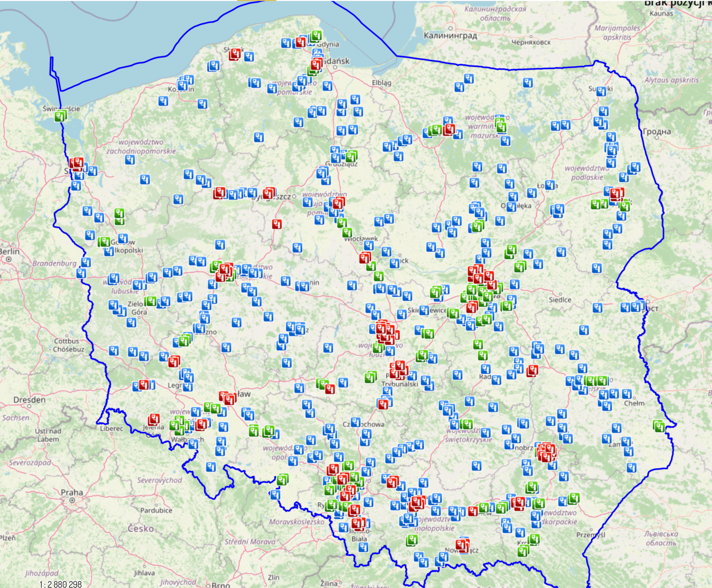Viewport: 712px width, 588px height.
Task: Click the Praha city label
Action: coord(72,492)
